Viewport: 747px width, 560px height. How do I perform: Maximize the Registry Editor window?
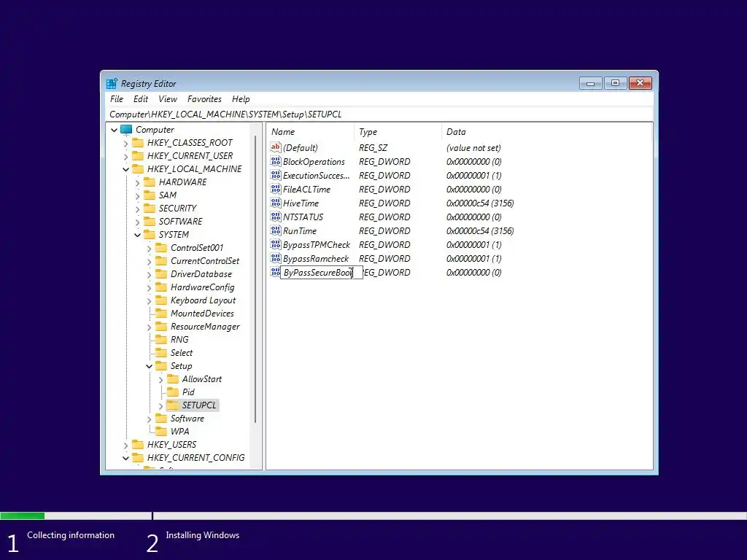[x=616, y=83]
